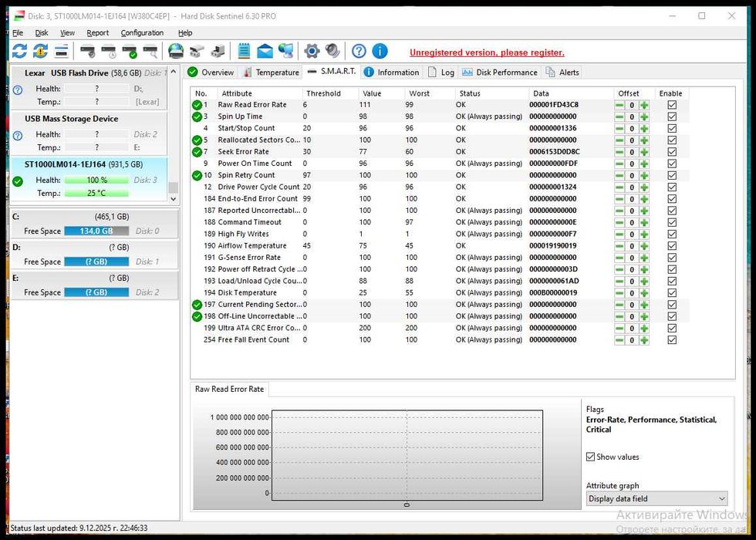
Task: Increase offset for Spin Up Time
Action: tap(644, 117)
